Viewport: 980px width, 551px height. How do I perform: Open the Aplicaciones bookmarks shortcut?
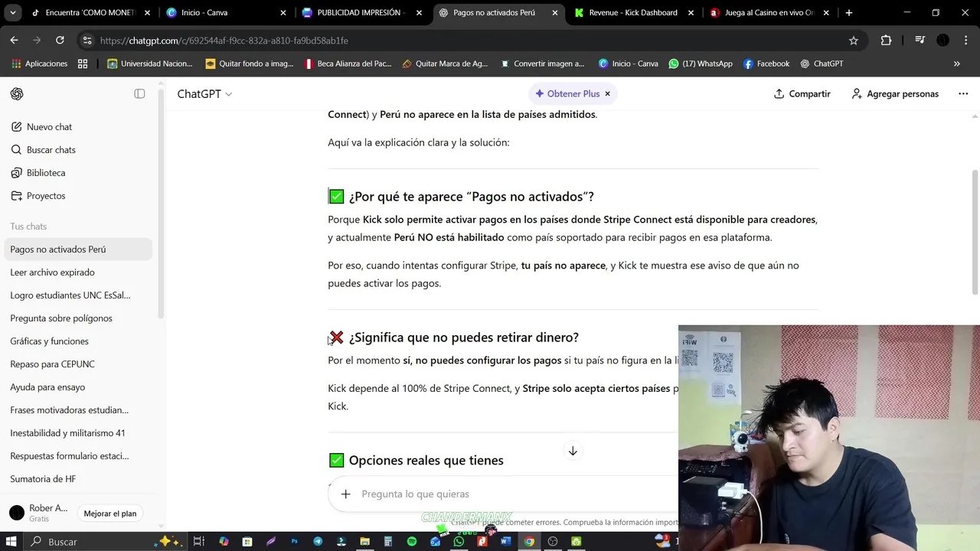[40, 64]
